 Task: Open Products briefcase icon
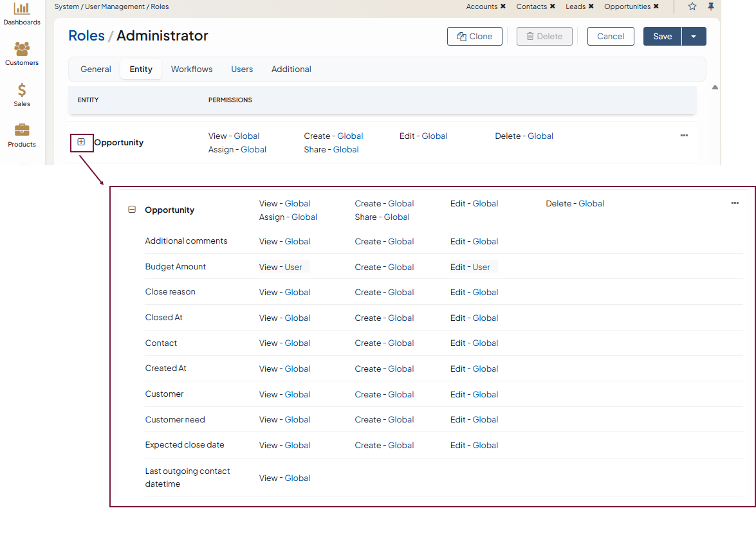22,131
